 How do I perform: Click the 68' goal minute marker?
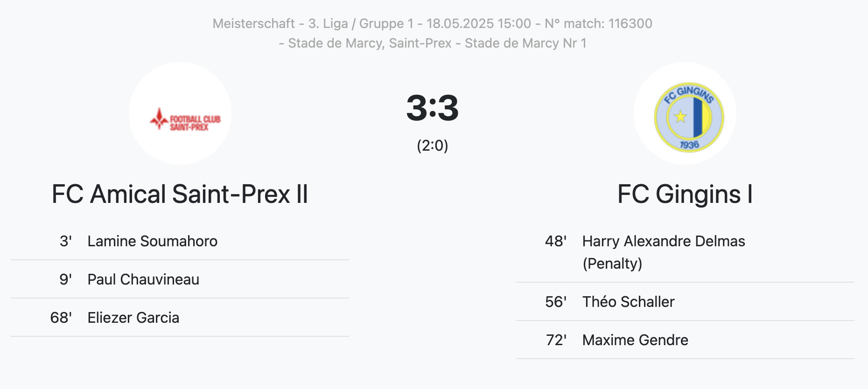coord(61,318)
